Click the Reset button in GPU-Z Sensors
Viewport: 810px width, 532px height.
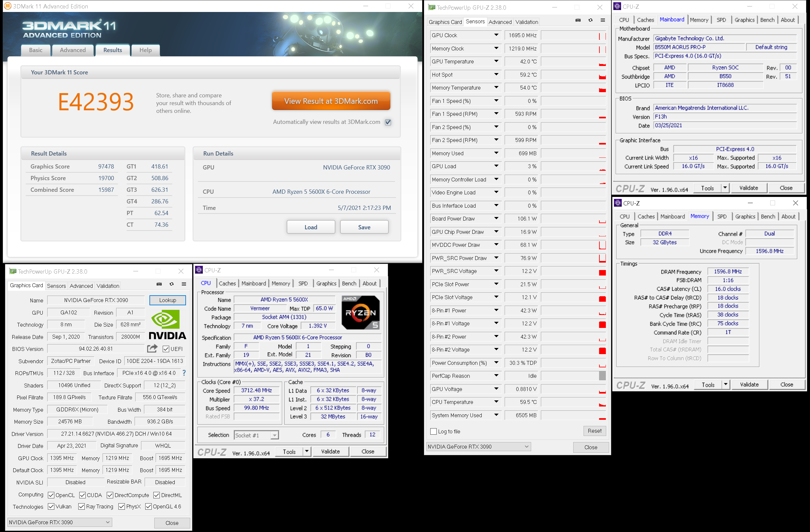pyautogui.click(x=595, y=431)
